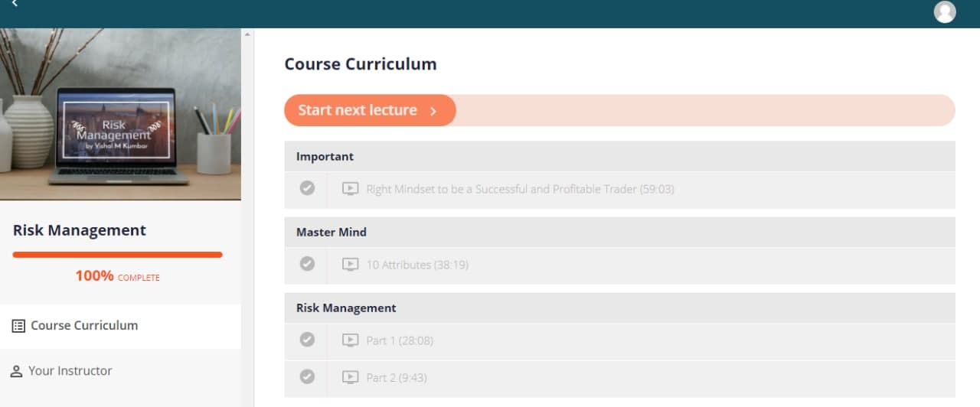This screenshot has width=980, height=407.
Task: Click the Course Curriculum list icon
Action: pos(18,326)
